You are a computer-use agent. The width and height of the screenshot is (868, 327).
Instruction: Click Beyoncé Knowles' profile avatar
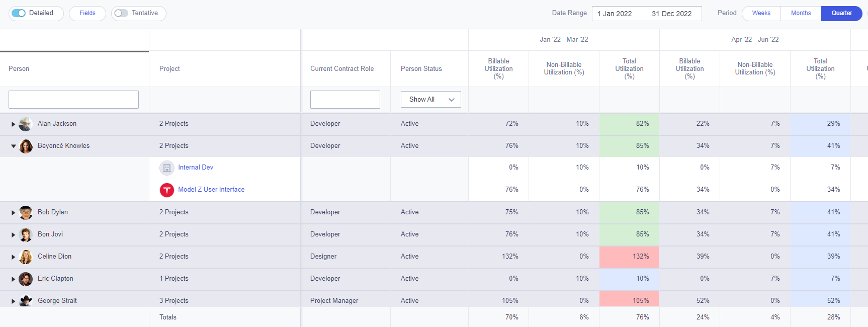(26, 146)
